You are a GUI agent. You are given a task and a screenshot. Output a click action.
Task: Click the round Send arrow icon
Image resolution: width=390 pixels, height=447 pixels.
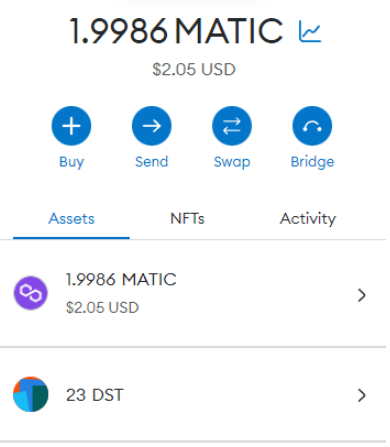point(152,126)
